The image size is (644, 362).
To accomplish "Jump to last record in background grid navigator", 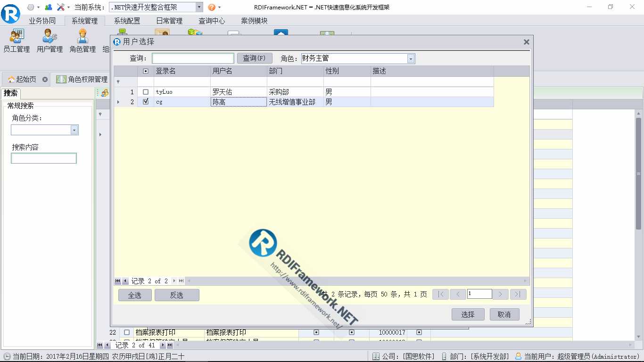I will pos(170,345).
